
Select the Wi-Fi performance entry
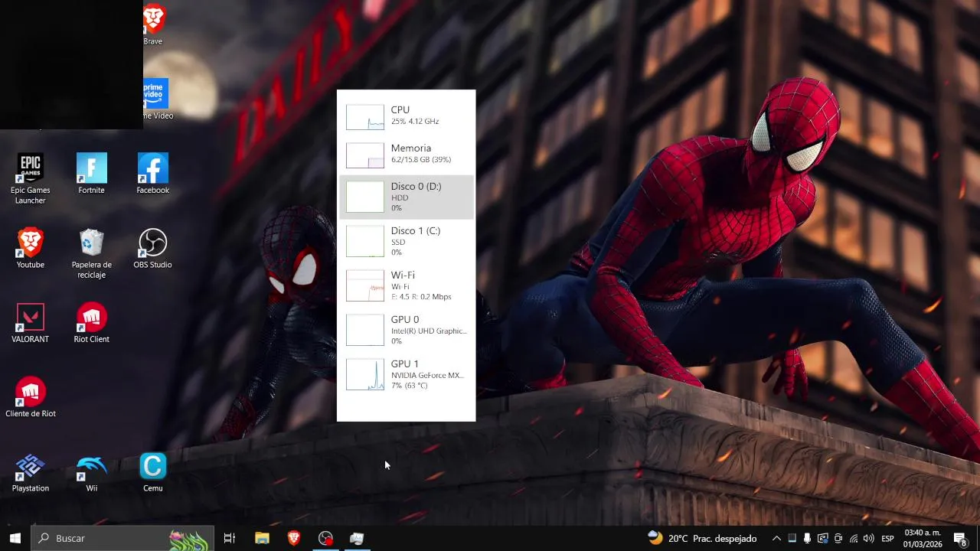coord(407,285)
